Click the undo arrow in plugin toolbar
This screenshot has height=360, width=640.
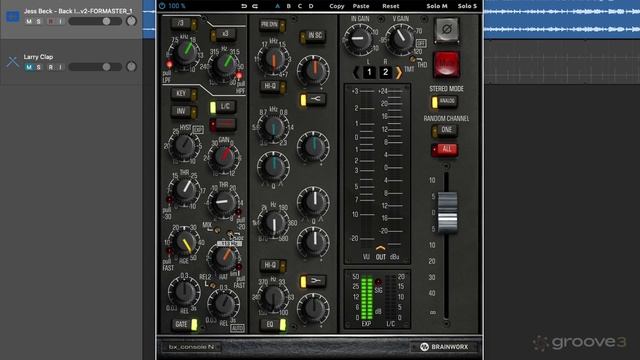pyautogui.click(x=244, y=6)
